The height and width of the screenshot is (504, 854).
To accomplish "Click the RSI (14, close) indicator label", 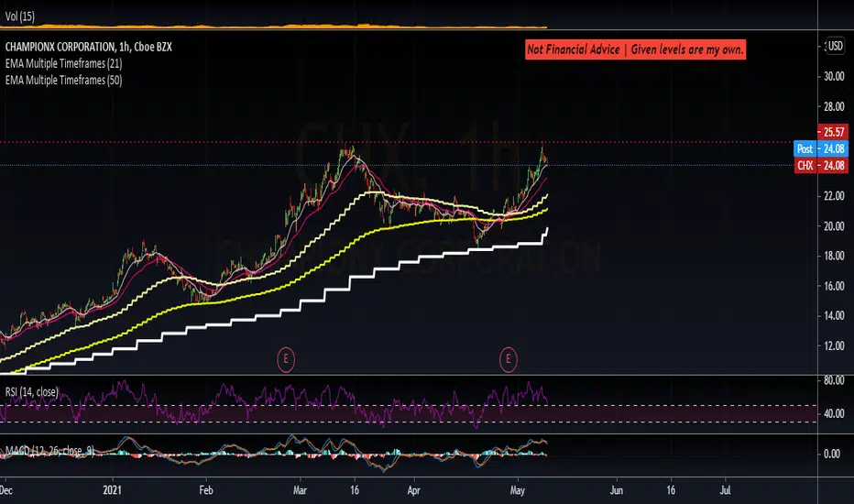I will [x=31, y=392].
